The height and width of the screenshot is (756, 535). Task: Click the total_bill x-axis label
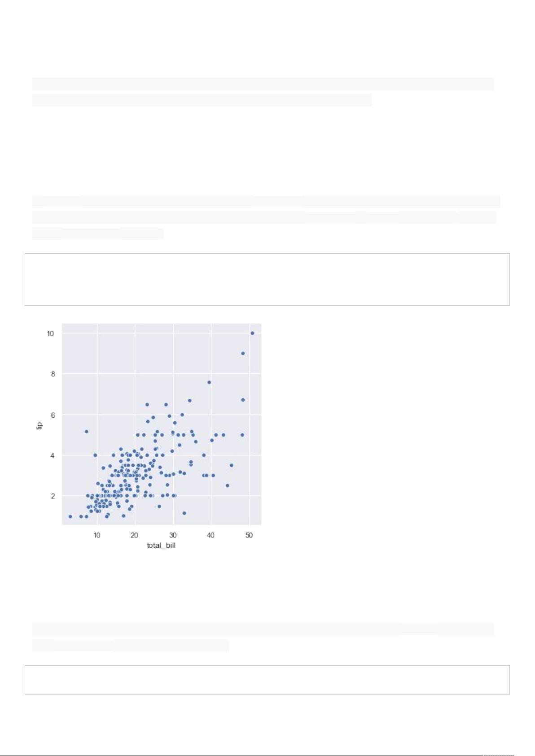[x=161, y=546]
